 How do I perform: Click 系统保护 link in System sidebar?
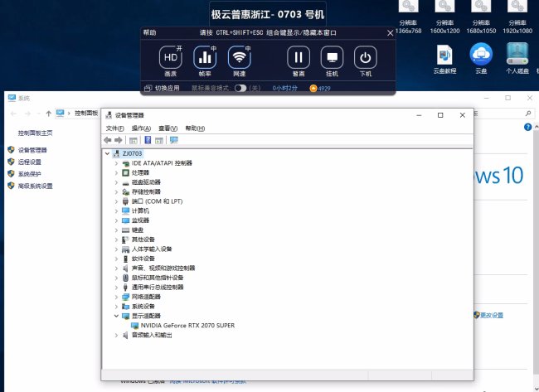point(30,174)
